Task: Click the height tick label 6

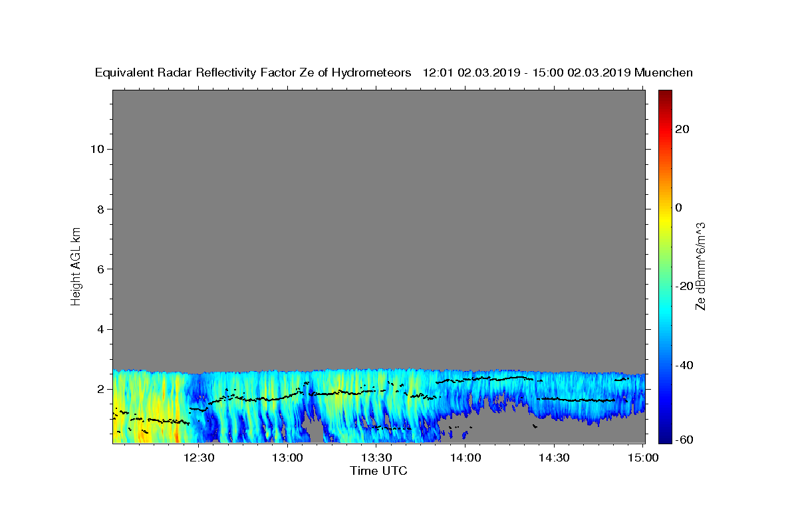Action: tap(100, 269)
